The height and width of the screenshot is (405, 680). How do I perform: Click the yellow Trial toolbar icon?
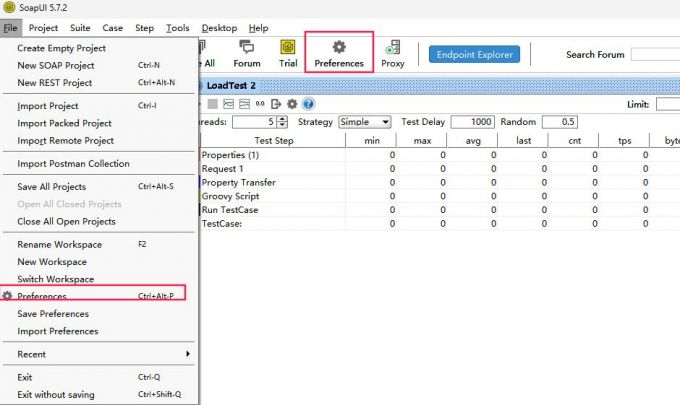point(288,47)
